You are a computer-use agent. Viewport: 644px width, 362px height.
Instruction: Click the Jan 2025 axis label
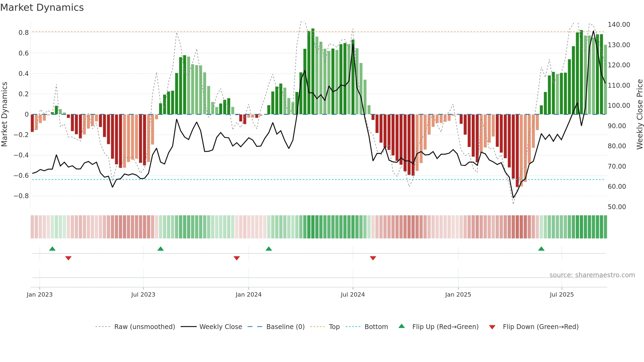coord(458,294)
